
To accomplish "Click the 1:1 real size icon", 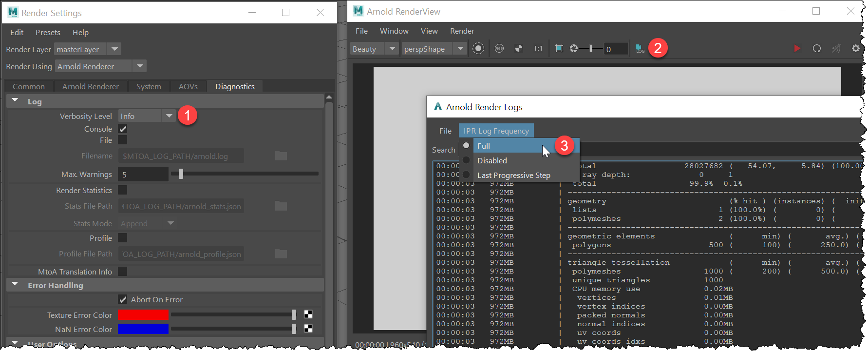I will [x=538, y=48].
